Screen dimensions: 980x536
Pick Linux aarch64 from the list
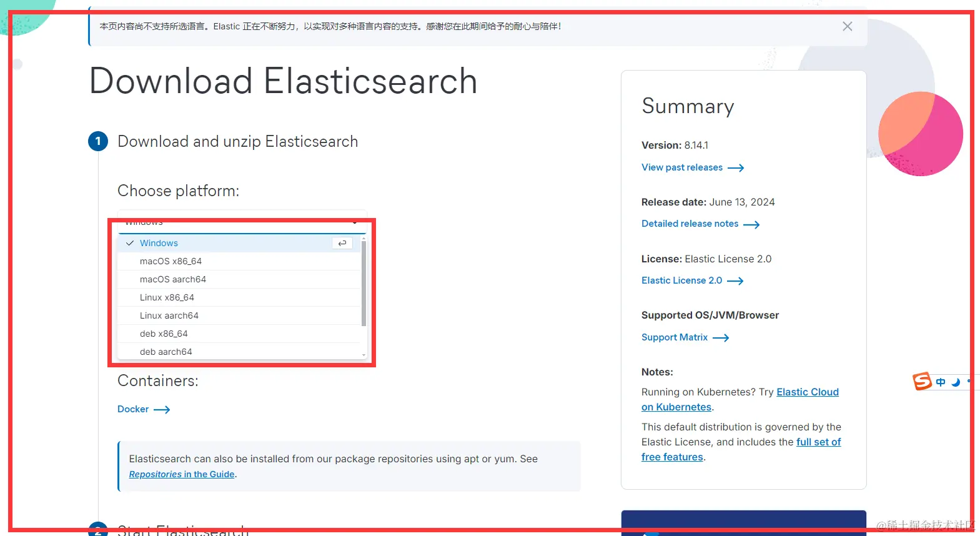tap(239, 315)
